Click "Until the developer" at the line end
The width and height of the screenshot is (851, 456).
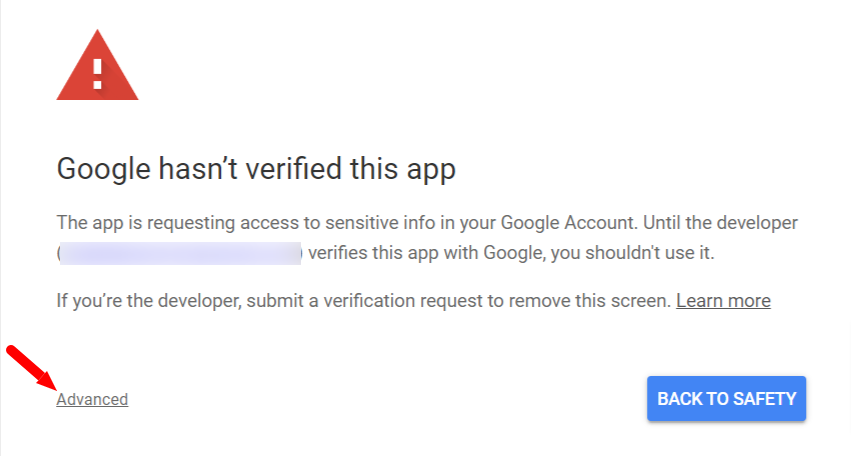pos(721,223)
